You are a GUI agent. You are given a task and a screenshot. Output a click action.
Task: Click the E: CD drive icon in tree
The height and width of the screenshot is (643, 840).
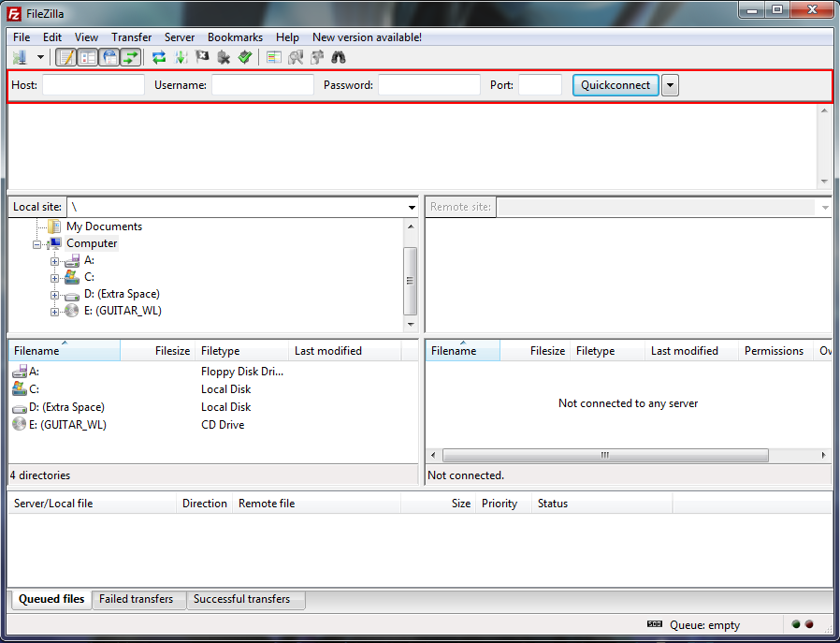pos(72,310)
